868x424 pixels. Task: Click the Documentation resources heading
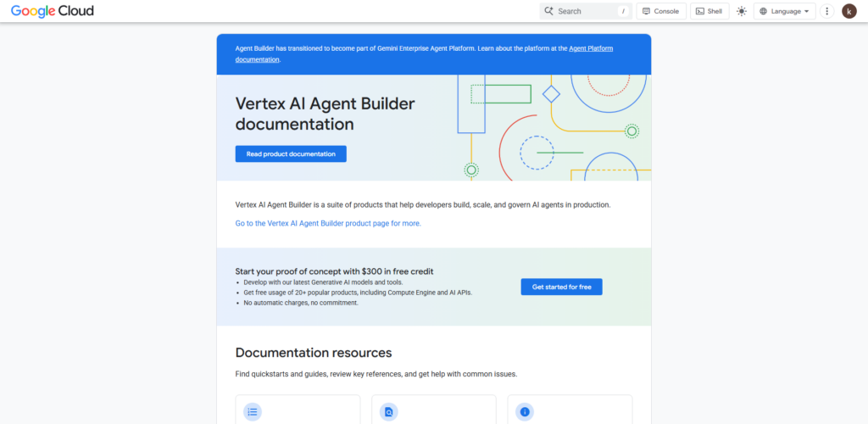click(x=314, y=353)
